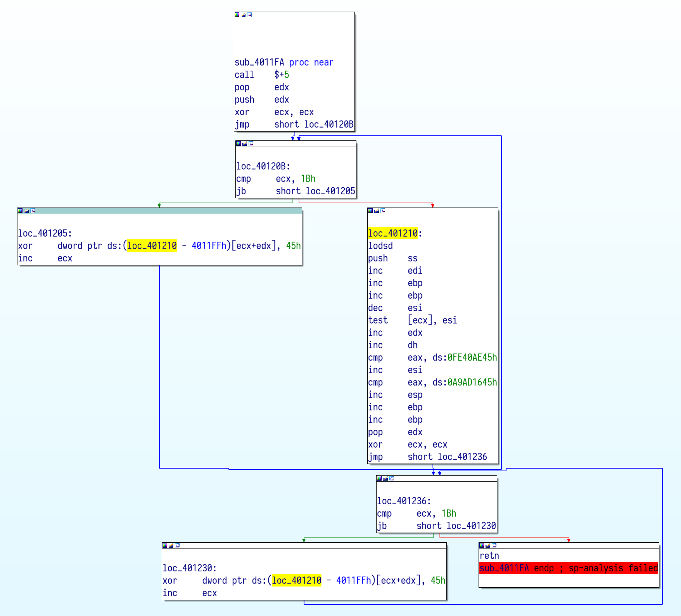The height and width of the screenshot is (616, 681).
Task: Click the group nodes icon on sub_4011FA block
Action: tap(249, 15)
